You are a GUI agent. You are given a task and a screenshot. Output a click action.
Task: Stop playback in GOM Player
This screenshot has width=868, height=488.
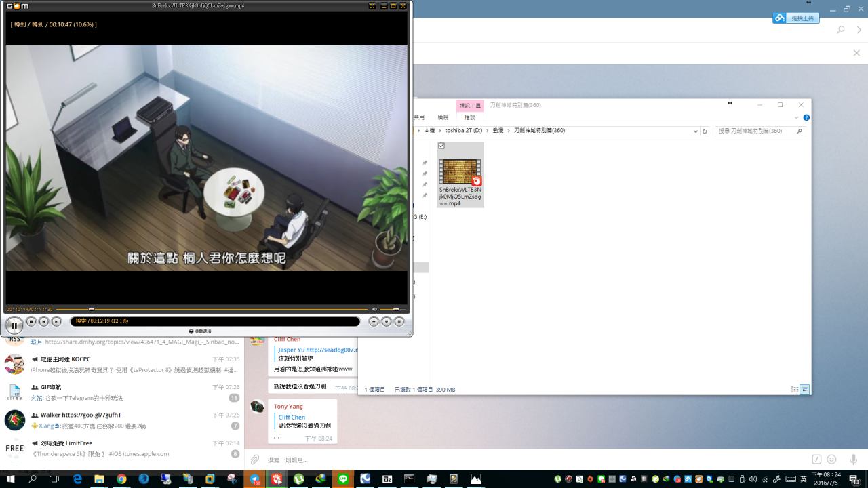point(31,321)
